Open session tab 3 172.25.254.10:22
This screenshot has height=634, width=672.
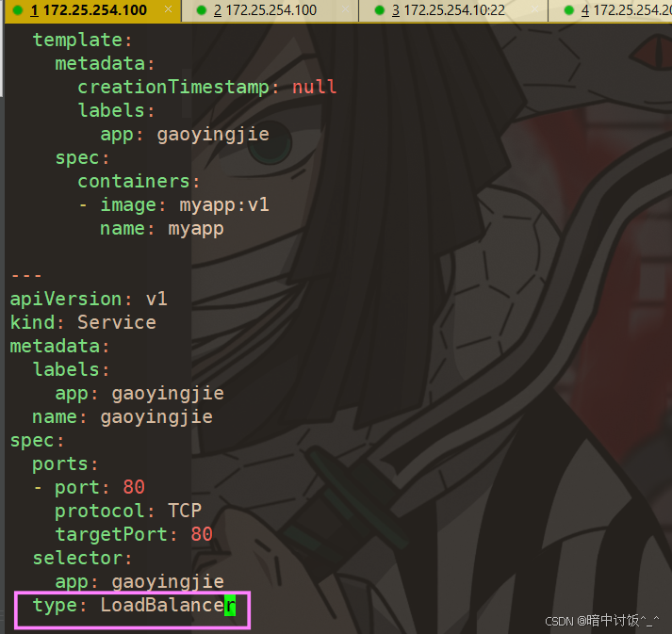point(453,10)
